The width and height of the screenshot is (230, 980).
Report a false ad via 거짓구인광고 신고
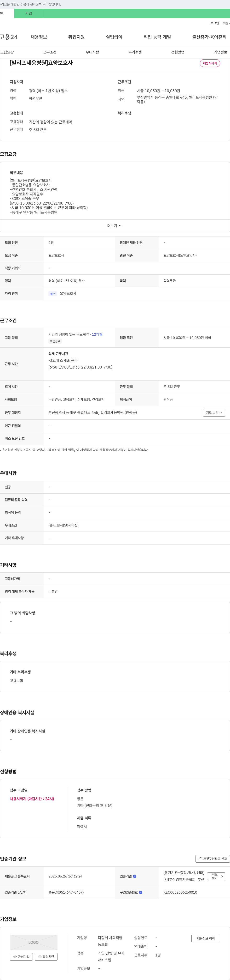point(213,859)
